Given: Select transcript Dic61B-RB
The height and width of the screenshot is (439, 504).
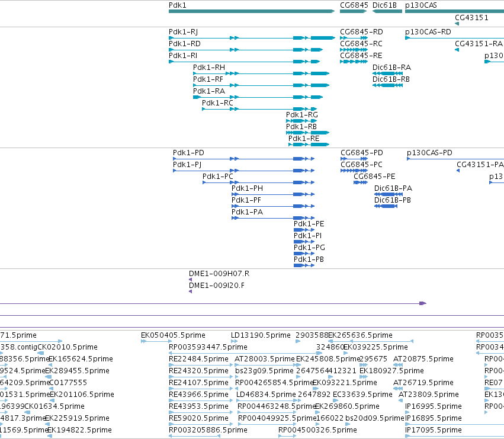Looking at the screenshot, I should pyautogui.click(x=387, y=85).
